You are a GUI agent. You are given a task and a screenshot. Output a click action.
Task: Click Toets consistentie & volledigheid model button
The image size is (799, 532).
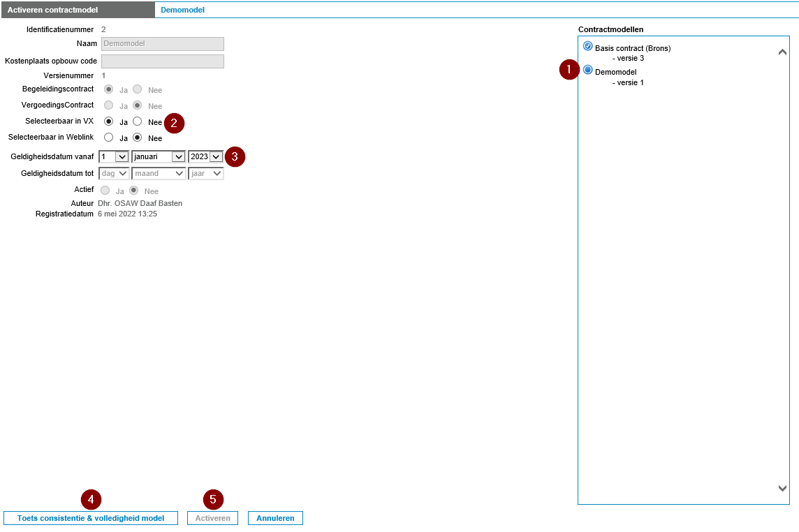tap(91, 518)
